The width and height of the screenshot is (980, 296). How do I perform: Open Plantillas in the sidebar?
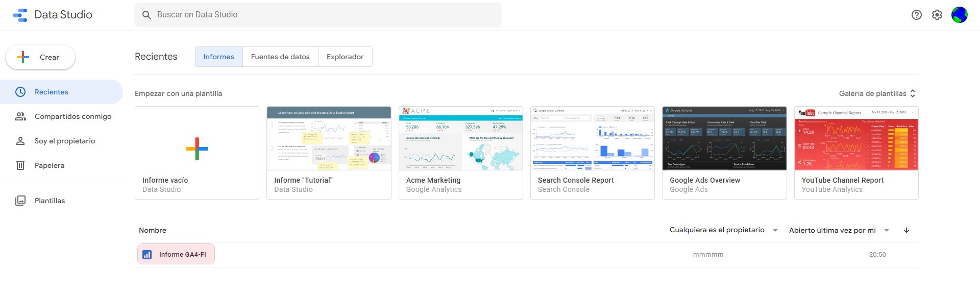point(61,201)
